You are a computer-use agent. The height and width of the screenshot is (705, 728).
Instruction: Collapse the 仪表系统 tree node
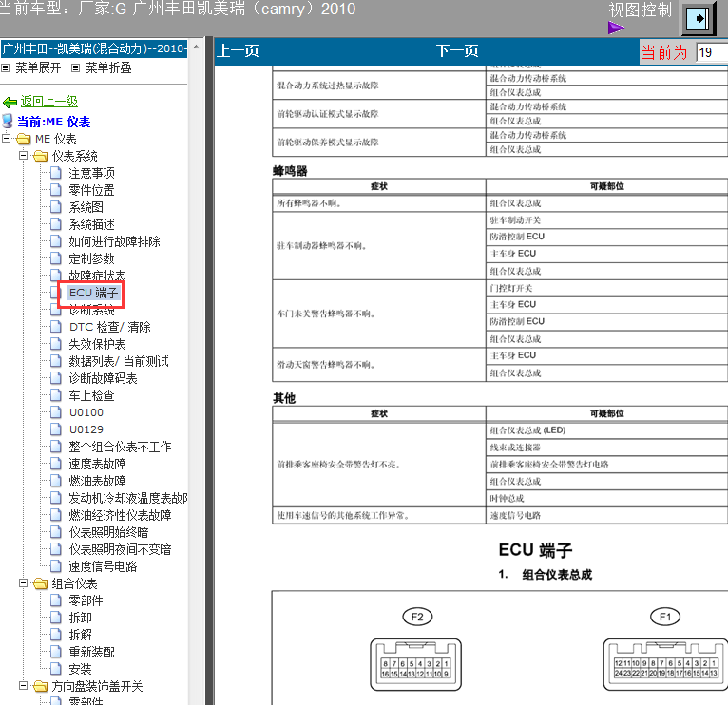[23, 155]
